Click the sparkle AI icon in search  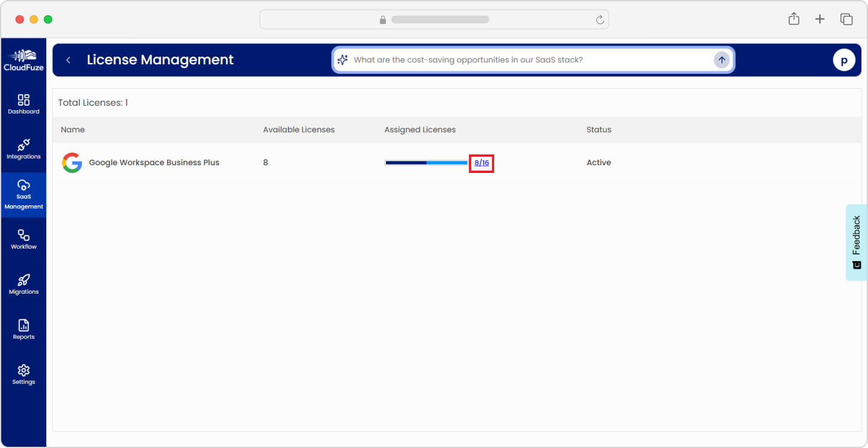343,60
